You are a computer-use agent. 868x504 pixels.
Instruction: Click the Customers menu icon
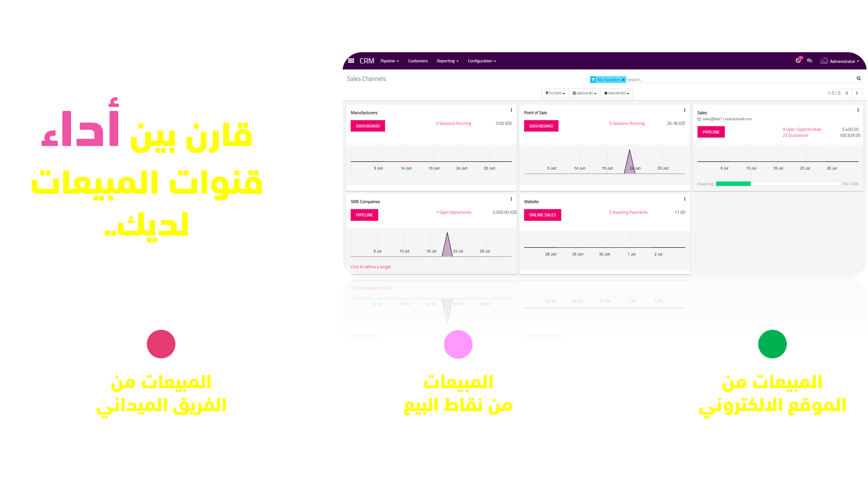point(418,61)
